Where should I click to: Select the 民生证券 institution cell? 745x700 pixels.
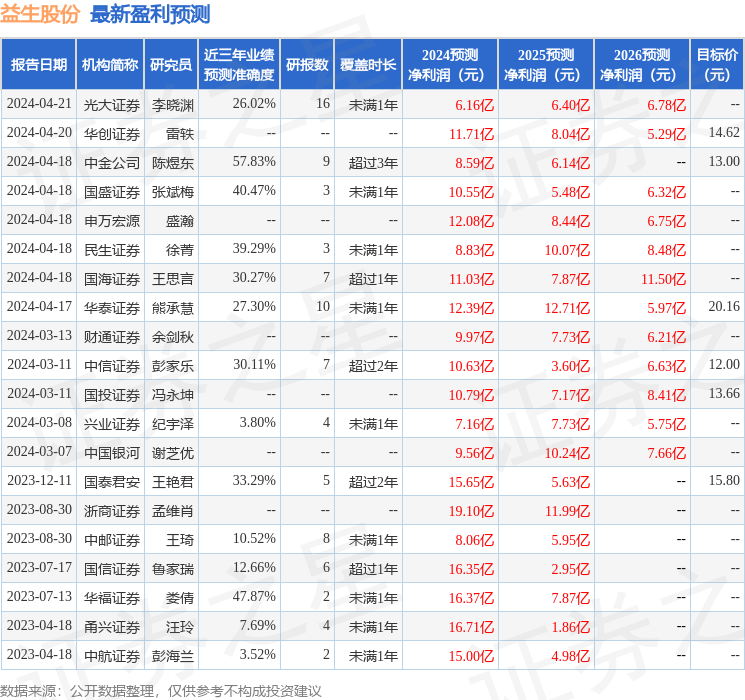click(x=112, y=250)
